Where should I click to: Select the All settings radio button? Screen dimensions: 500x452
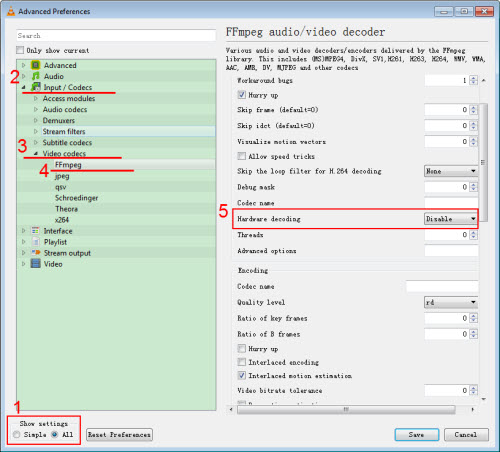(55, 434)
